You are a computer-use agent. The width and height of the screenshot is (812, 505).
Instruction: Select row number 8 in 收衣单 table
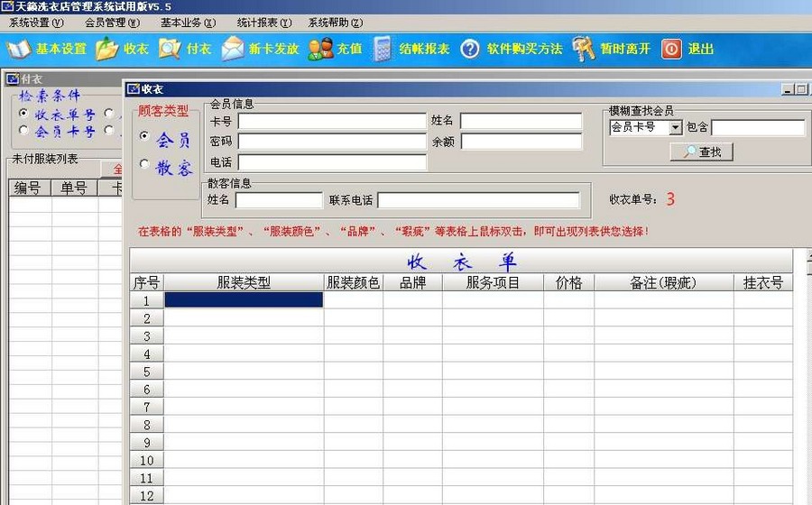tap(146, 425)
